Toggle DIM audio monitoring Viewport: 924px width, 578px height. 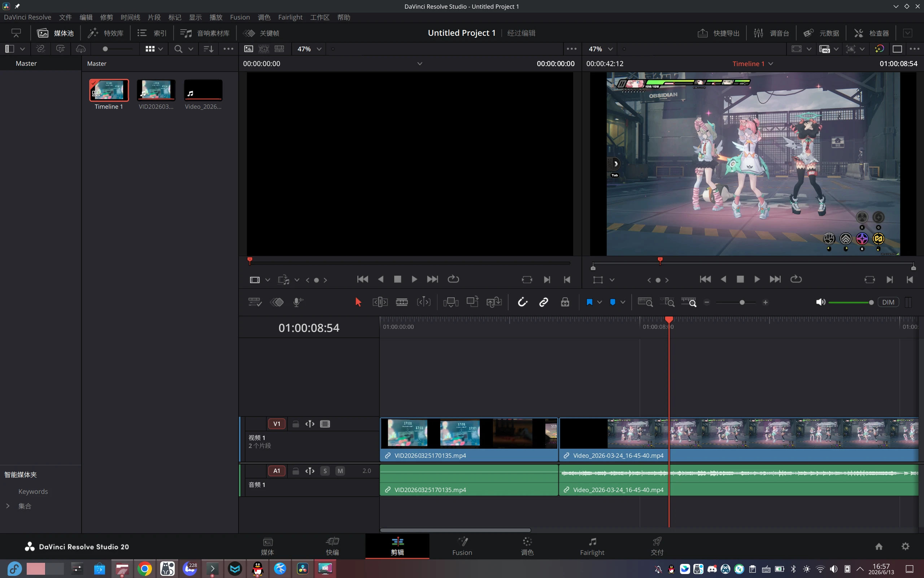tap(888, 302)
